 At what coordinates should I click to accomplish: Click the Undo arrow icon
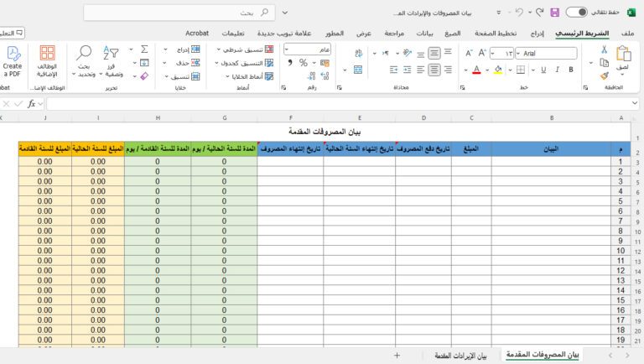coord(520,13)
